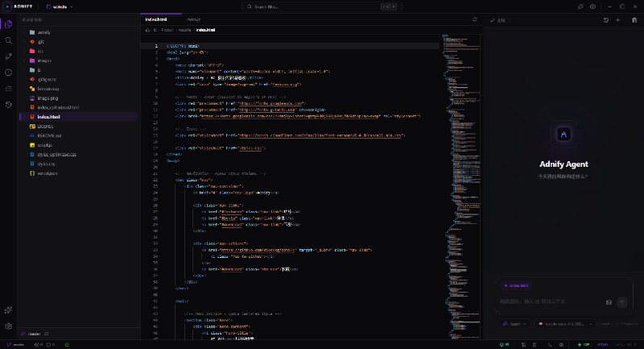This screenshot has width=644, height=349.
Task: Click the sparkle layout icon in title bar
Action: [x=580, y=6]
